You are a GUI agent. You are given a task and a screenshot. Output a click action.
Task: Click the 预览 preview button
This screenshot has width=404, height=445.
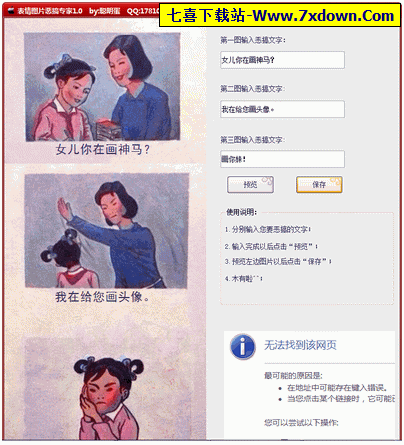250,184
